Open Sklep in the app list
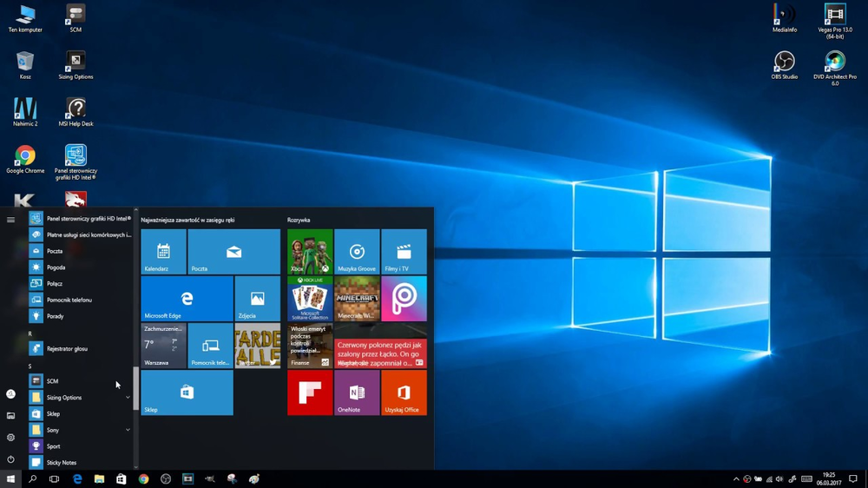 (80, 414)
